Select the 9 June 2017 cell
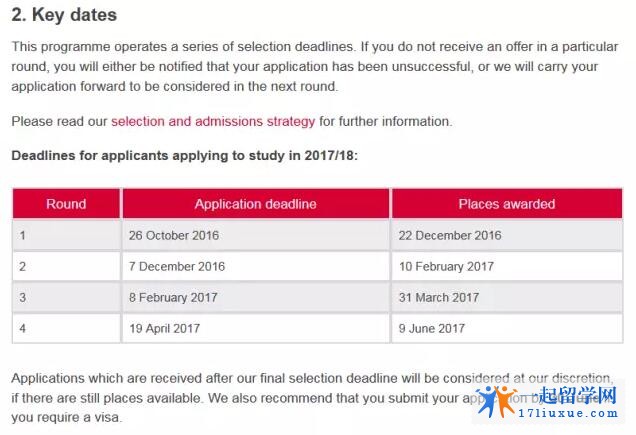636x435 pixels. (507, 328)
